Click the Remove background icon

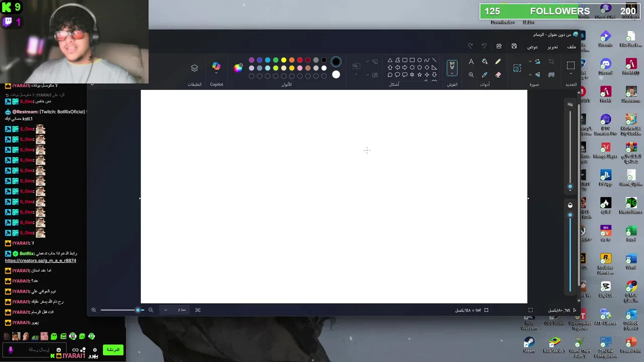[x=551, y=74]
